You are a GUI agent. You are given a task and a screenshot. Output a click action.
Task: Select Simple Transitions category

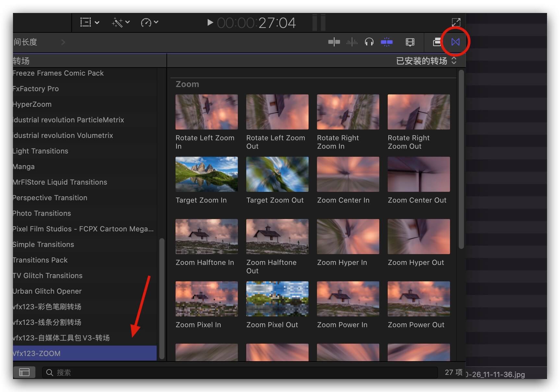tap(85, 244)
